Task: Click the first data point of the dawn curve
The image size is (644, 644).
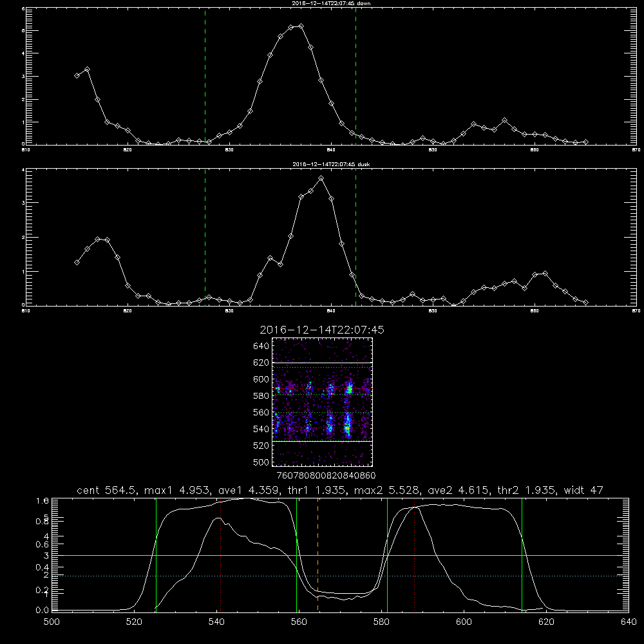Action: pyautogui.click(x=77, y=75)
